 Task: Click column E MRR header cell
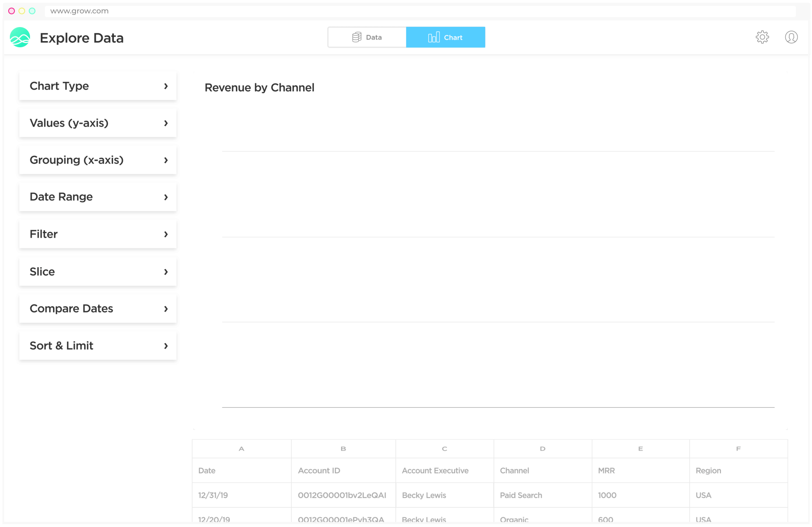(639, 471)
